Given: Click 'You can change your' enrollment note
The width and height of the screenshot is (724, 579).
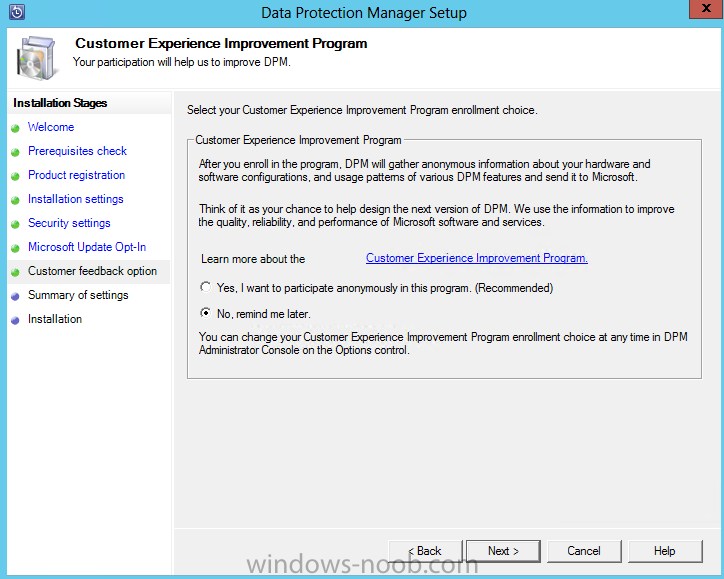Looking at the screenshot, I should click(443, 344).
